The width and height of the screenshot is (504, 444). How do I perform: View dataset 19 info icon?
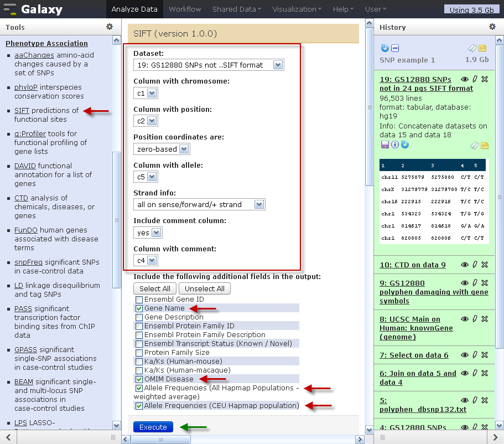tap(394, 145)
